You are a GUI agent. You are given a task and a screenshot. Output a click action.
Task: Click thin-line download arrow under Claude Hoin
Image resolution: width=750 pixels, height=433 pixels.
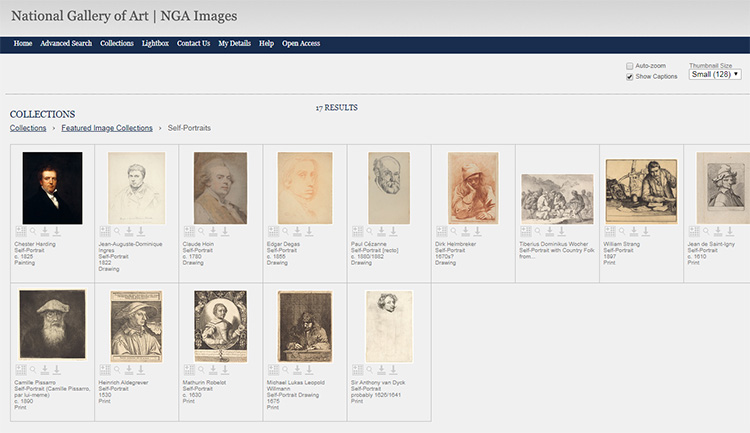click(x=225, y=232)
